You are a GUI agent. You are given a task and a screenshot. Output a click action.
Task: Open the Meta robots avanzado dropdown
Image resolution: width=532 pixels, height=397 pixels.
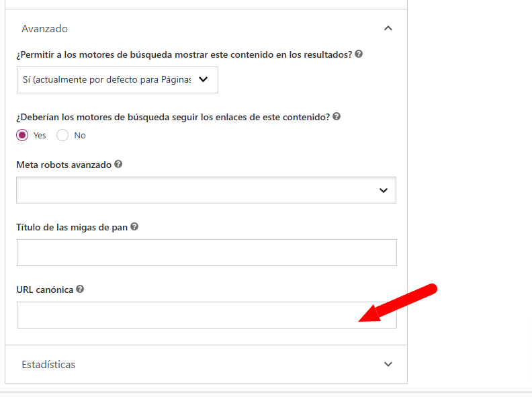[206, 190]
